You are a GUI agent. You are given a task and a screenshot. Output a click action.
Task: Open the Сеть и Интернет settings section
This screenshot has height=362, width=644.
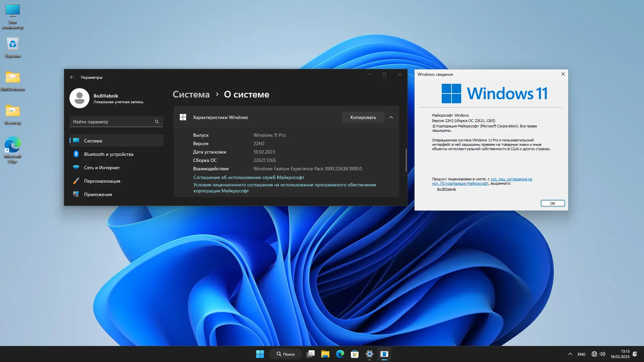pos(102,168)
